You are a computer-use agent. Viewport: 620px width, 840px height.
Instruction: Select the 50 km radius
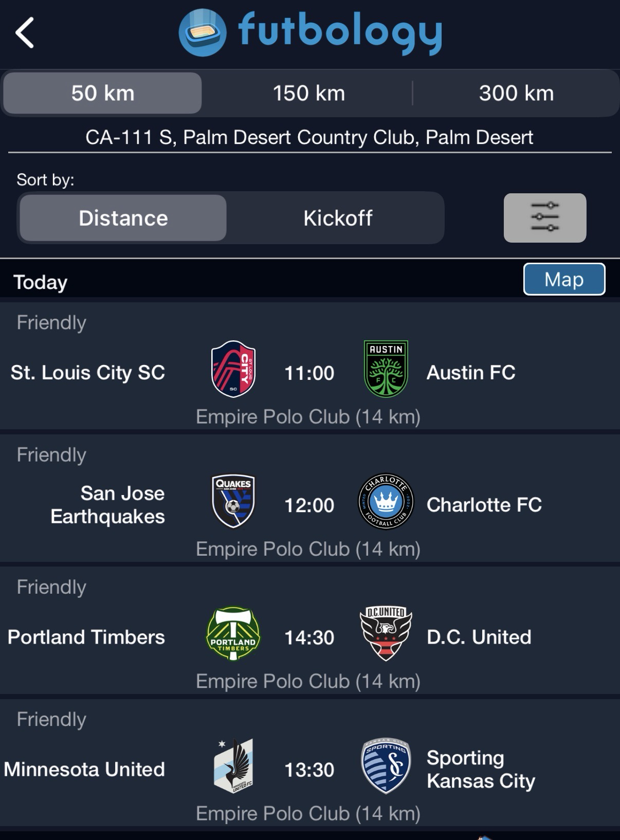pos(103,93)
